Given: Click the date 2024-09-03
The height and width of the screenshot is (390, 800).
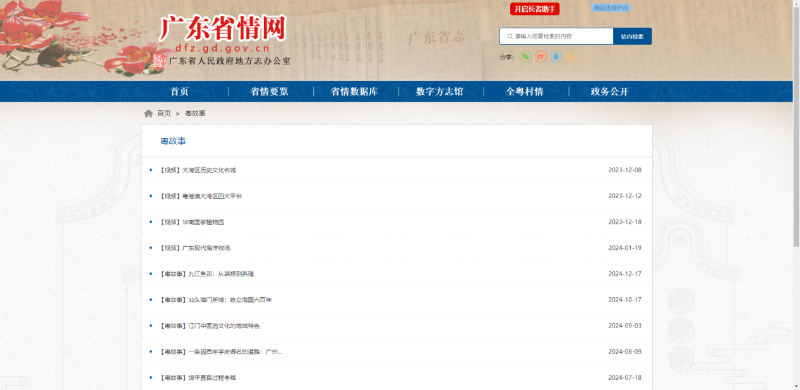Looking at the screenshot, I should coord(624,326).
